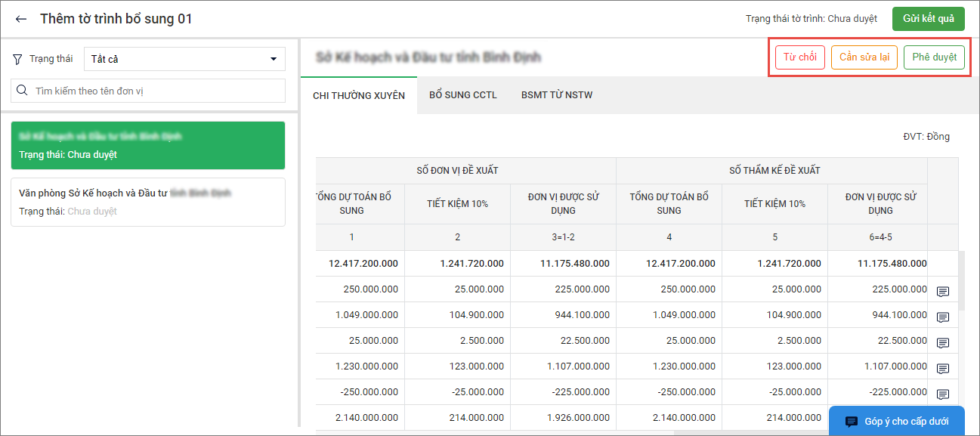Open comment icon for the 25.000.000 row
Viewport: 980px width, 436px height.
[942, 343]
